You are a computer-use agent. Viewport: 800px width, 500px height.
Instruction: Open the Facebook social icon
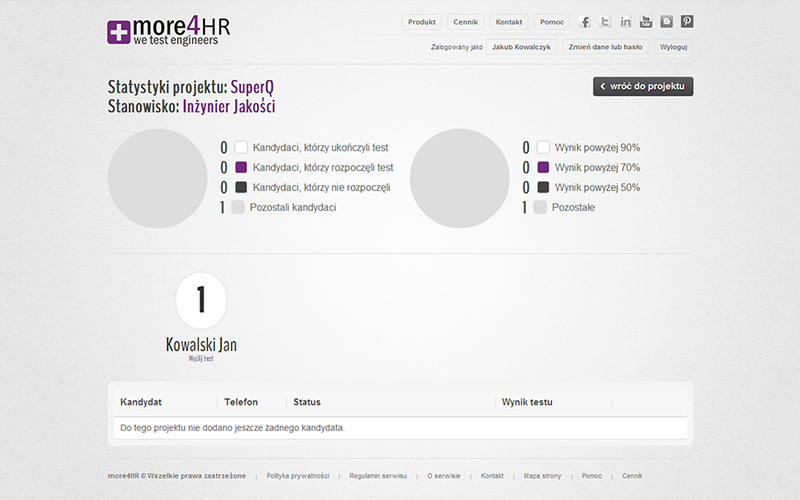pyautogui.click(x=585, y=21)
